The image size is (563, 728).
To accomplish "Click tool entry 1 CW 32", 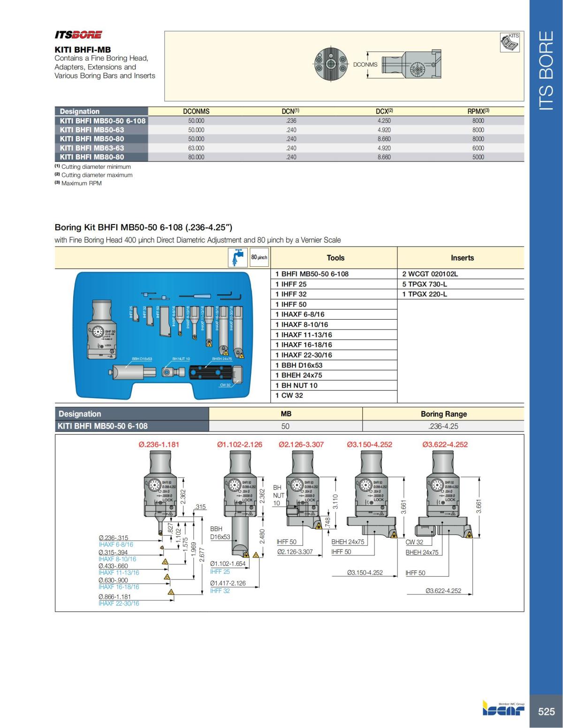I will [x=289, y=395].
